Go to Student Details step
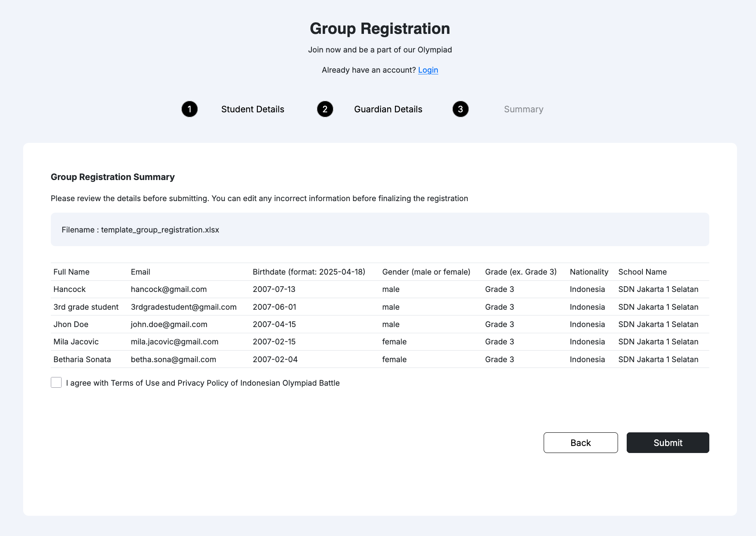The width and height of the screenshot is (756, 536). click(252, 109)
